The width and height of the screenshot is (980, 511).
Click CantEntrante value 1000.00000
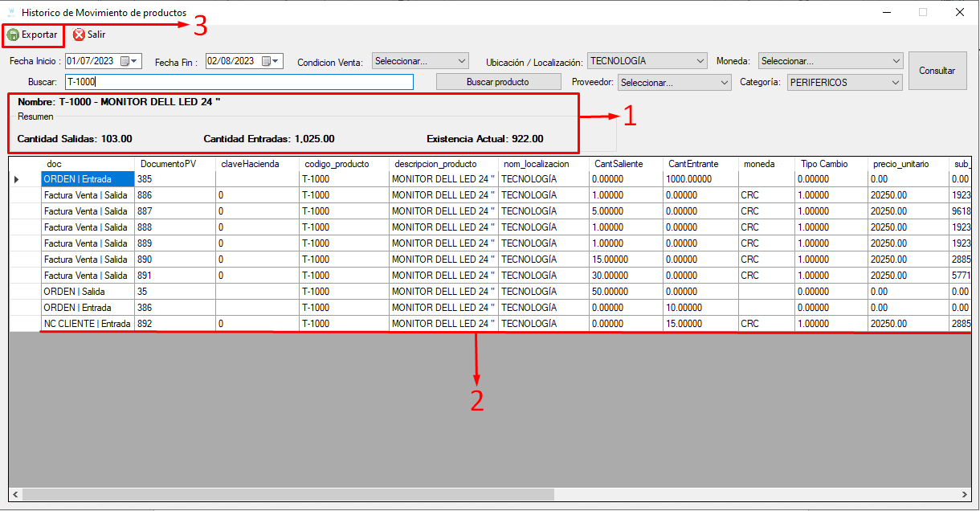[700, 179]
